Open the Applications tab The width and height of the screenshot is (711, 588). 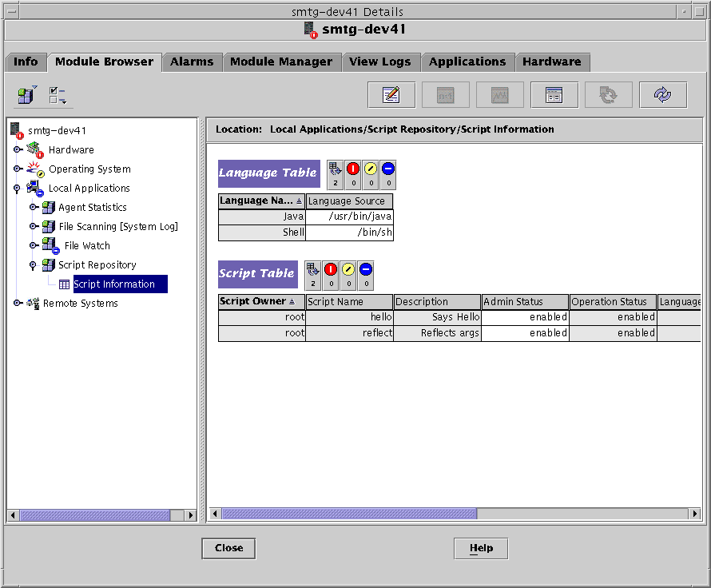click(467, 62)
